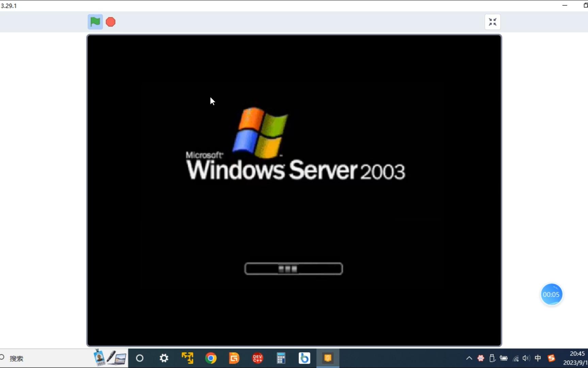Click the green flag to start the project
Viewport: 588px width, 368px height.
(x=95, y=22)
